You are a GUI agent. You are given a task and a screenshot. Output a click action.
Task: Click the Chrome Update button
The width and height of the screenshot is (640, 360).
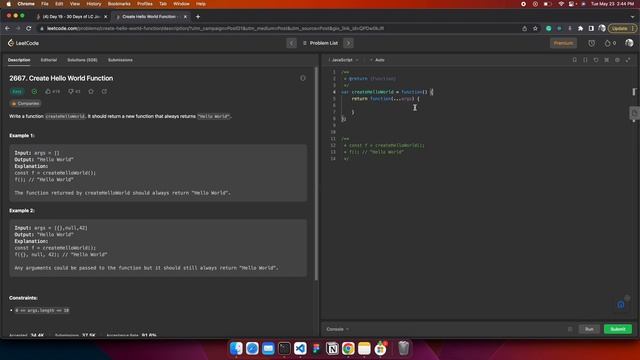point(622,29)
